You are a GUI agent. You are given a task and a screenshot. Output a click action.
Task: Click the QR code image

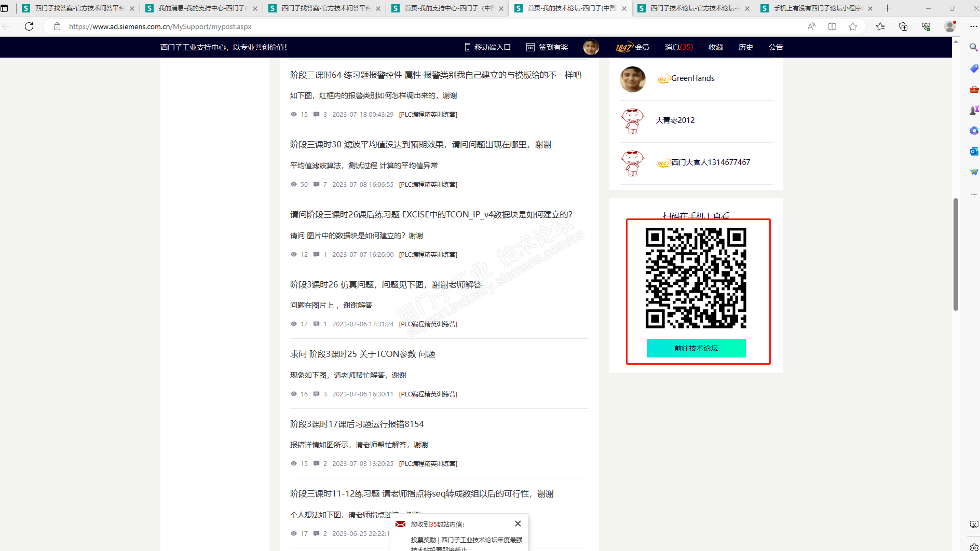(696, 278)
